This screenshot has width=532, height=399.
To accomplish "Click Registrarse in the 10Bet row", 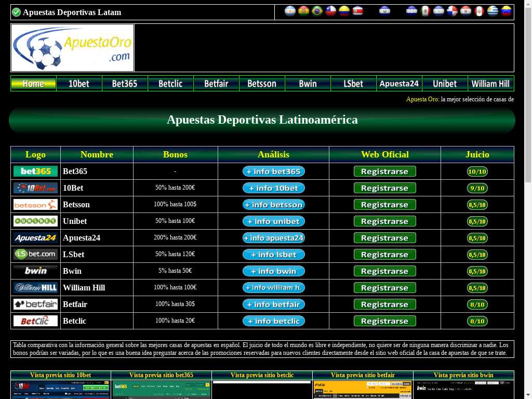I will click(385, 188).
